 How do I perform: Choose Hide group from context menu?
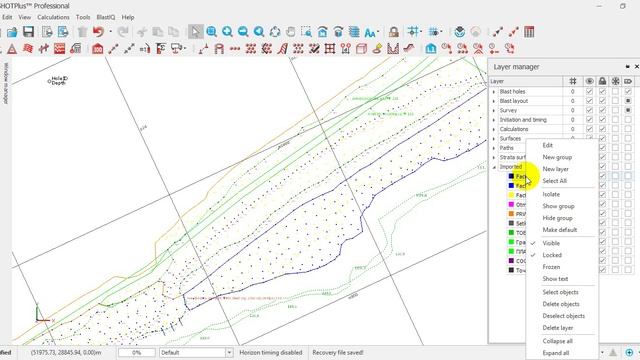[557, 218]
